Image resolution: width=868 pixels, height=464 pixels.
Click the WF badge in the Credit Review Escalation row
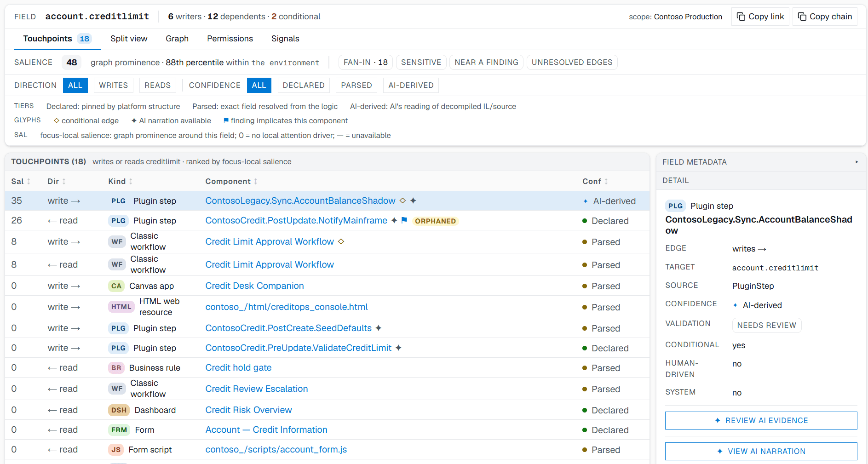click(x=117, y=389)
